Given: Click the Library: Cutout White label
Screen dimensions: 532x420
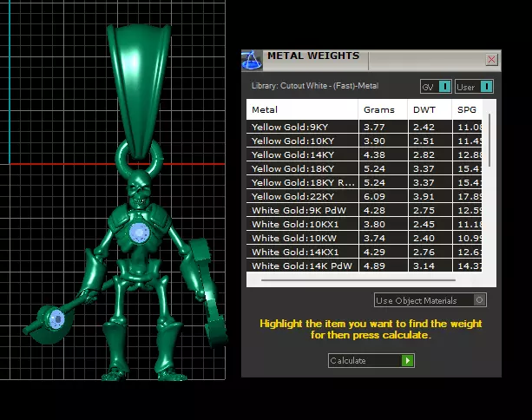Looking at the screenshot, I should [315, 86].
